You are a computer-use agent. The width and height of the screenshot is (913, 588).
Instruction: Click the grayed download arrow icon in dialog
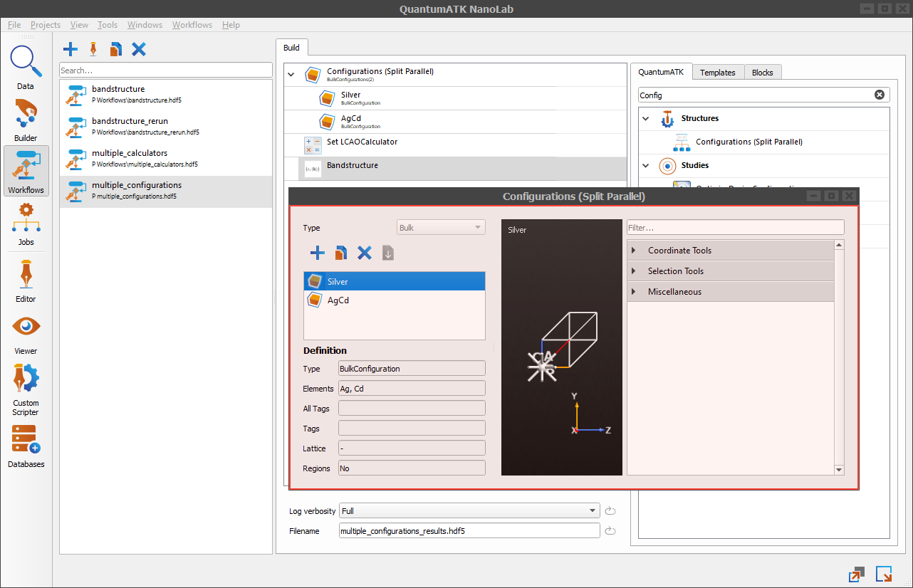pyautogui.click(x=388, y=253)
